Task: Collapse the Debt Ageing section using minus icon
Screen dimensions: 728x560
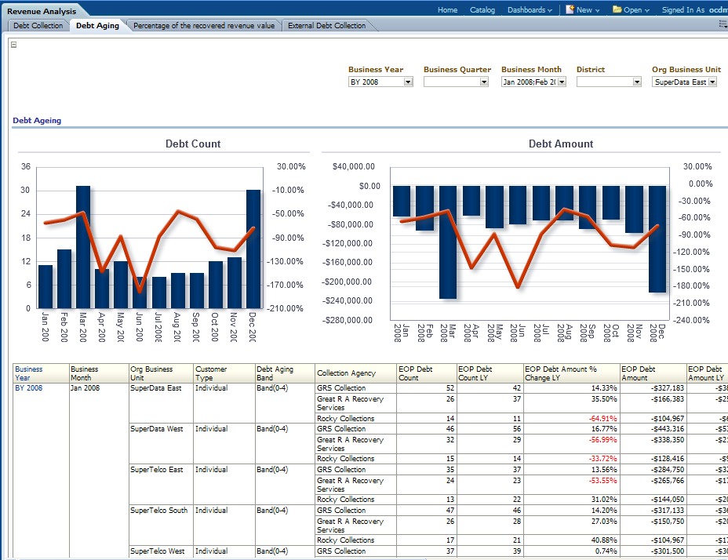Action: [14, 45]
